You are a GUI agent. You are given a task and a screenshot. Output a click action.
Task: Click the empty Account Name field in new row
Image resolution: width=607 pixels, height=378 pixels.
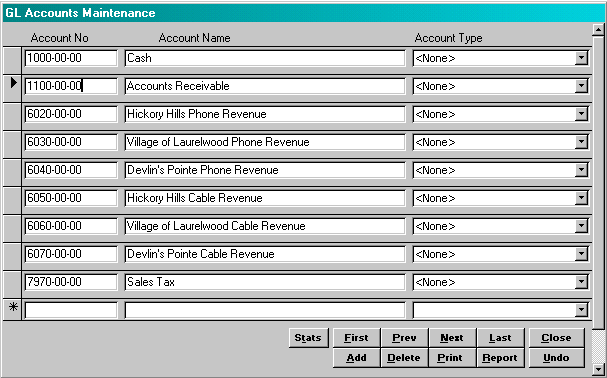tap(265, 310)
